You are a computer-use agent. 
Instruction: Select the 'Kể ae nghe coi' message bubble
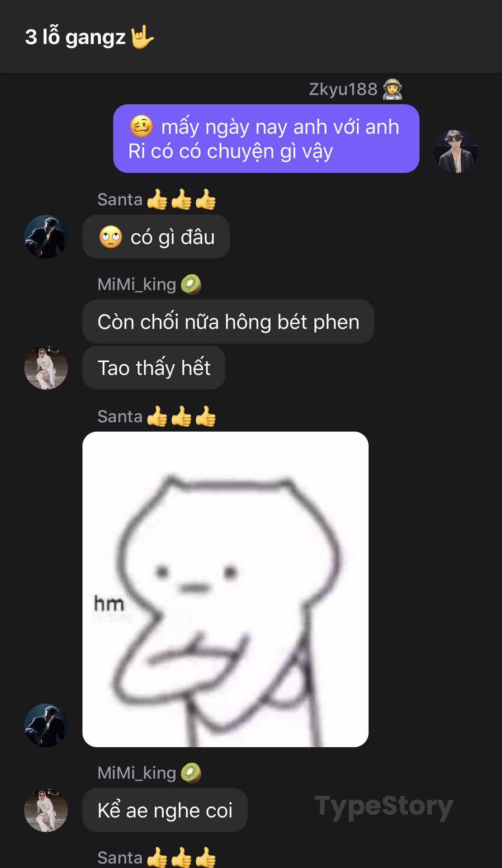point(165,810)
